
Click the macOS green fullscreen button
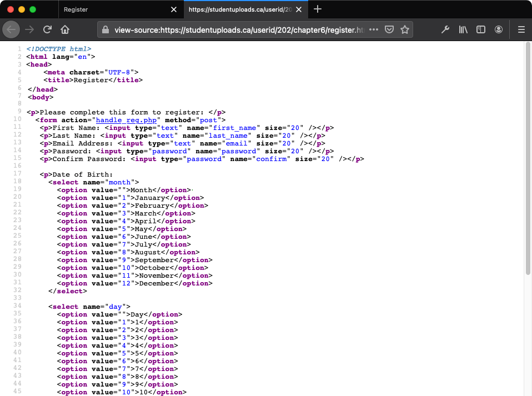(x=33, y=9)
